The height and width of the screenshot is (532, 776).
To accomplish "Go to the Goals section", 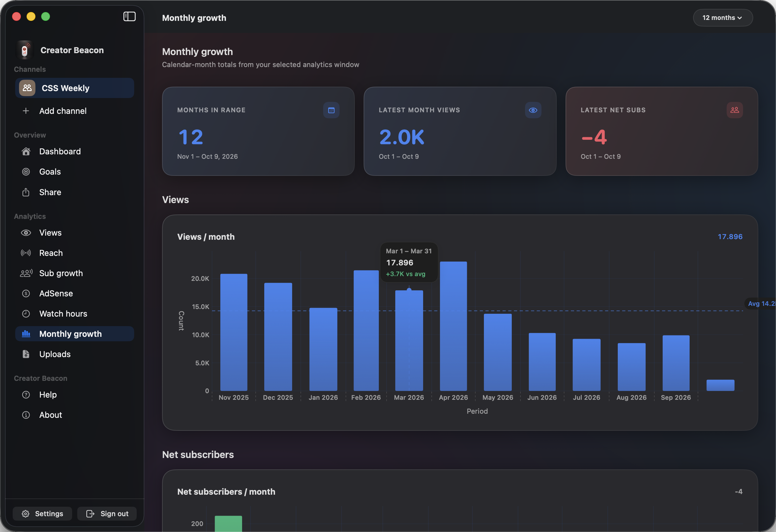I will [74, 171].
